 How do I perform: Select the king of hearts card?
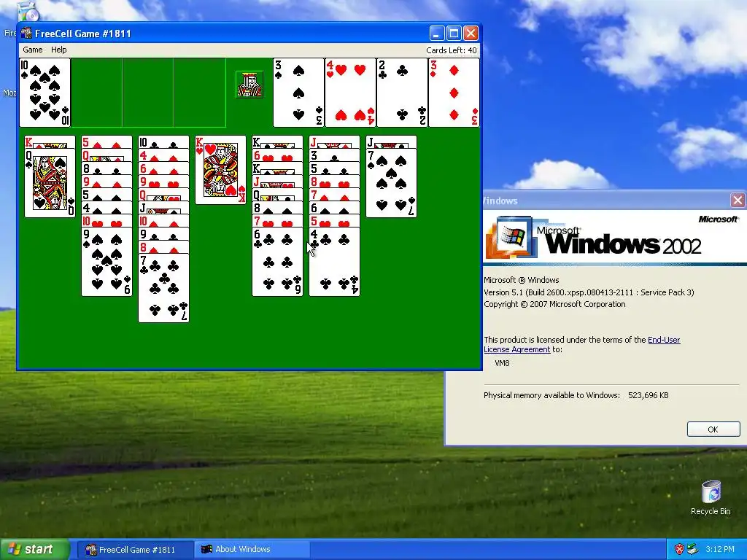coord(220,170)
